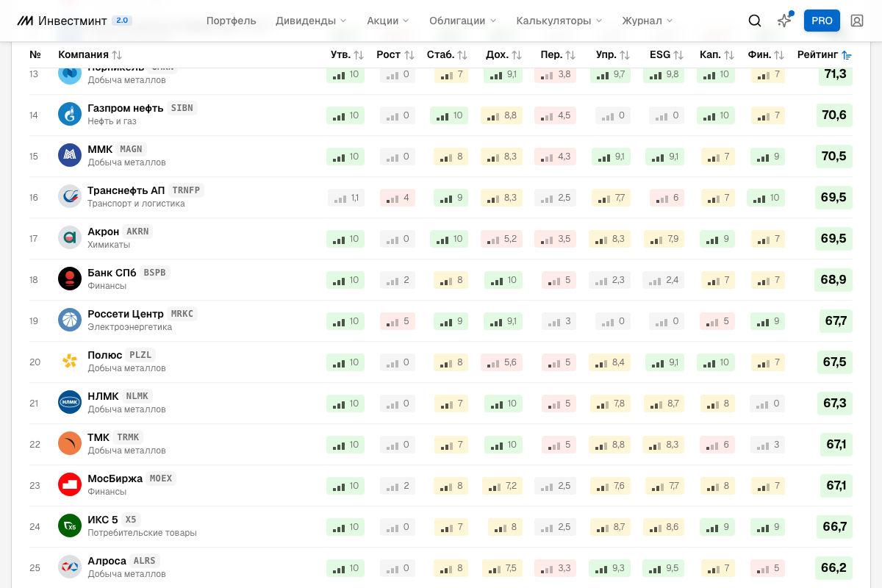Image resolution: width=882 pixels, height=588 pixels.
Task: Sort table by Упр. column
Action: 613,54
